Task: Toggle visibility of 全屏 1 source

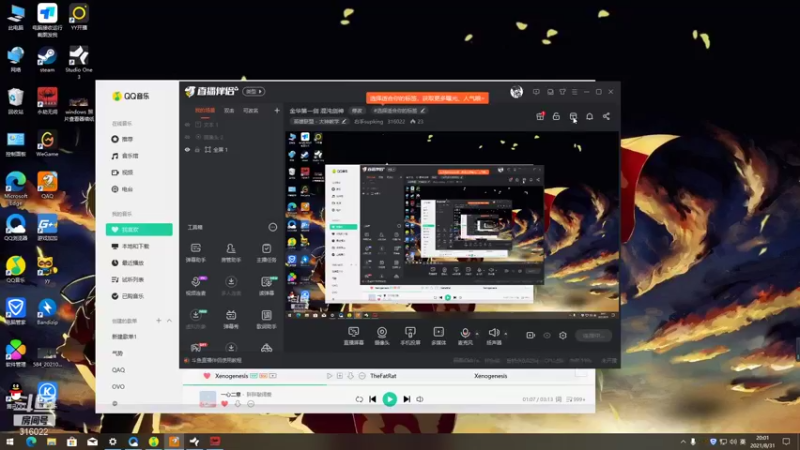Action: click(187, 149)
